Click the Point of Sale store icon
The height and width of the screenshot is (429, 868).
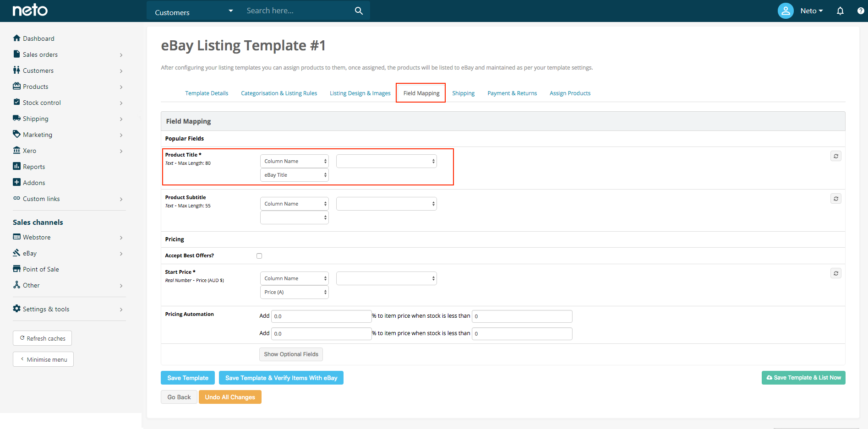[x=17, y=269]
